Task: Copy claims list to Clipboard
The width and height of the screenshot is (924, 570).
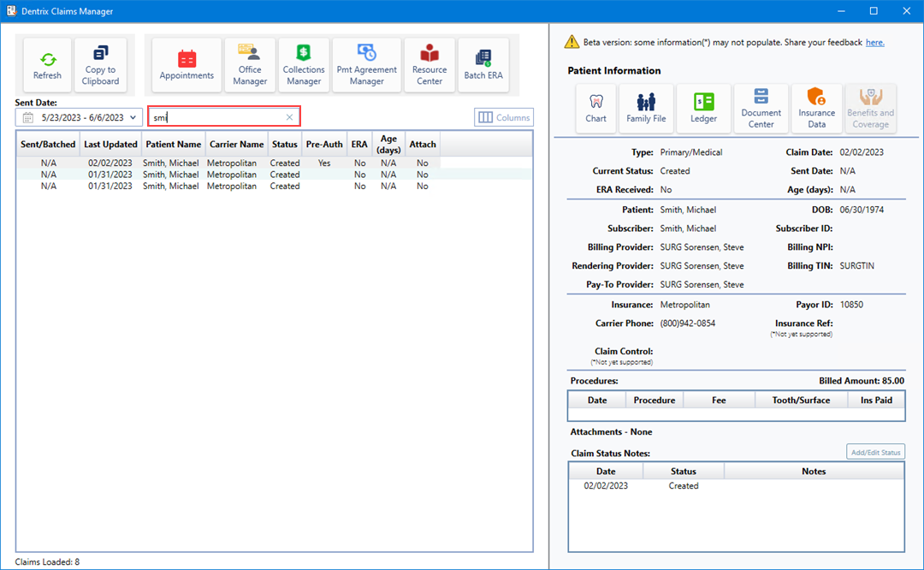Action: tap(100, 65)
